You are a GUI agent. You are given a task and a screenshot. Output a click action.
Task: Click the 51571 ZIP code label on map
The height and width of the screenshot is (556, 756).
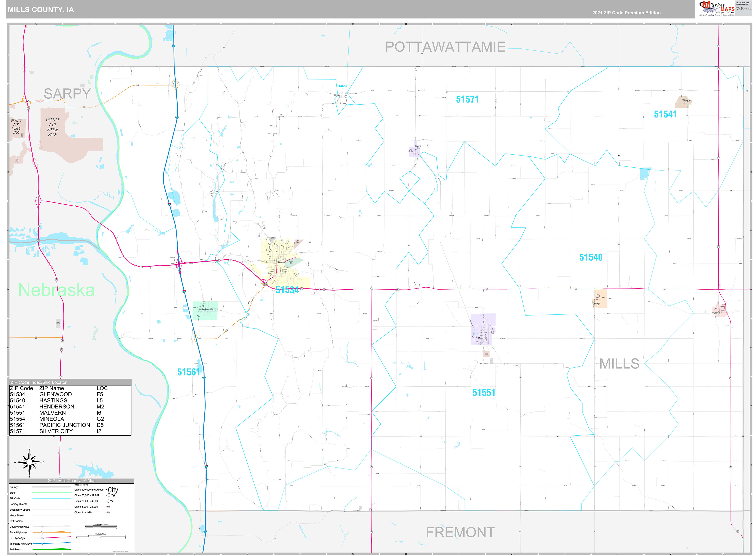[x=467, y=99]
